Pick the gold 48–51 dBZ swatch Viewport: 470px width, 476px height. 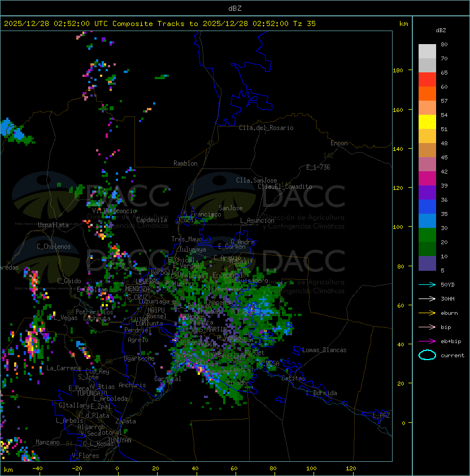point(427,136)
